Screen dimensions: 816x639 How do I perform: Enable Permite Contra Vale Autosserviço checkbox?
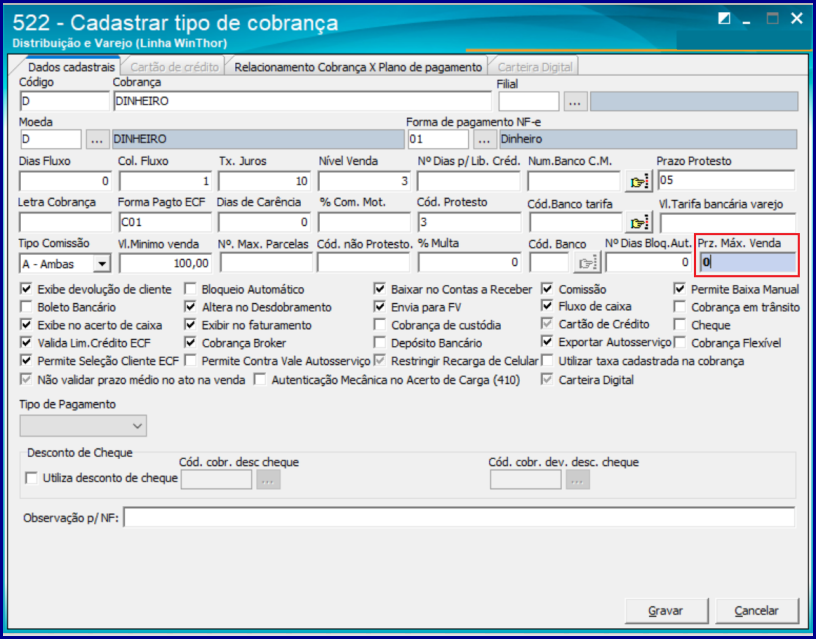[x=190, y=361]
